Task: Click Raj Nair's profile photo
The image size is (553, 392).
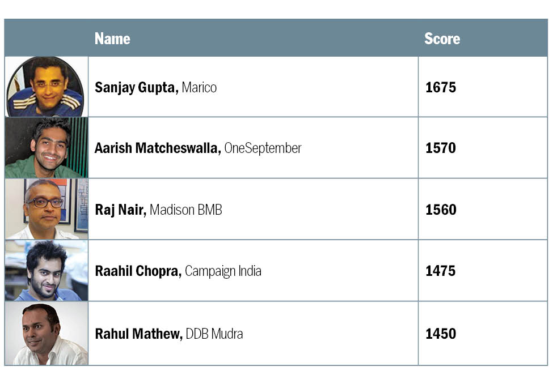Action: [x=47, y=209]
